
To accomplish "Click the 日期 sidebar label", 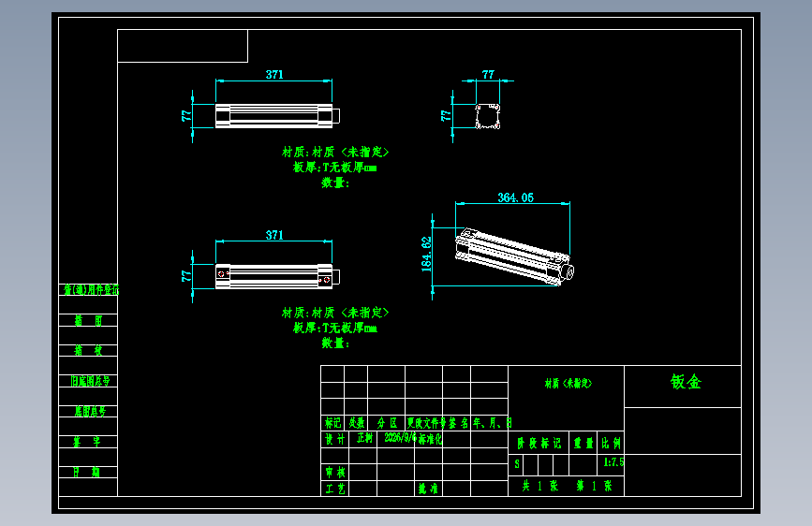I will click(x=86, y=472).
